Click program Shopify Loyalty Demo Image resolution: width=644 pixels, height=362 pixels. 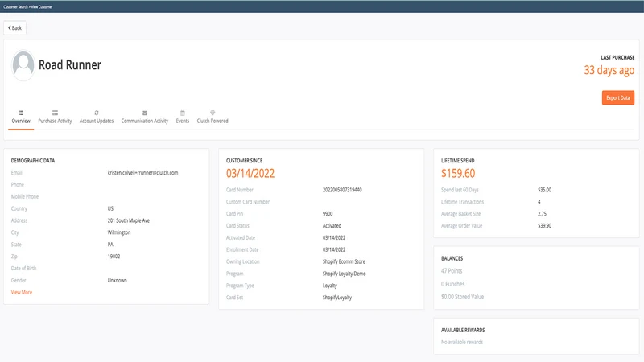pos(345,274)
